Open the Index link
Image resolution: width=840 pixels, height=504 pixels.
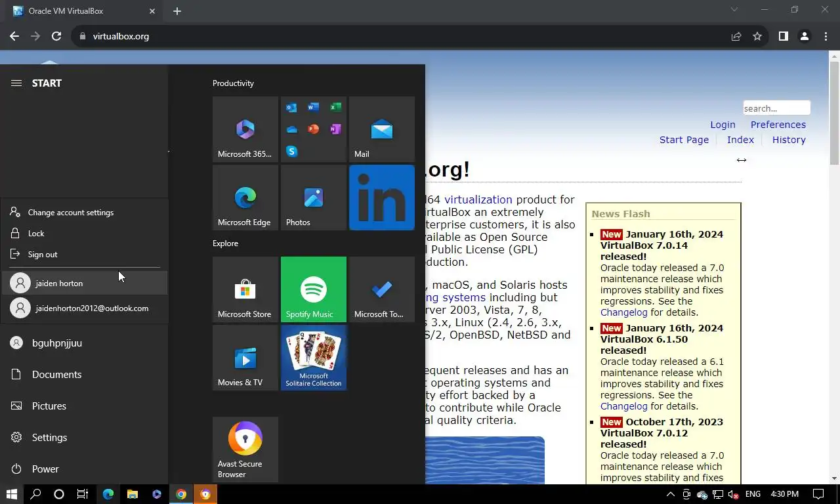(x=740, y=140)
